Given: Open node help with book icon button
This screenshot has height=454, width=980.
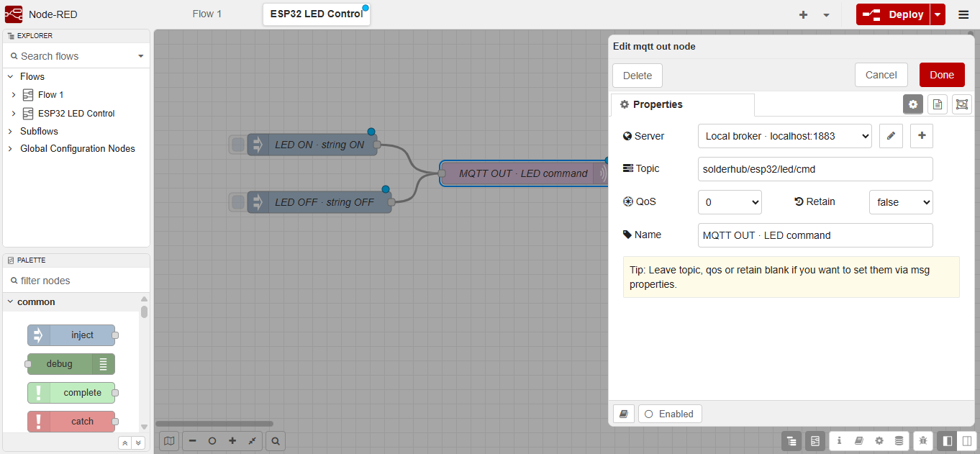Looking at the screenshot, I should (624, 414).
